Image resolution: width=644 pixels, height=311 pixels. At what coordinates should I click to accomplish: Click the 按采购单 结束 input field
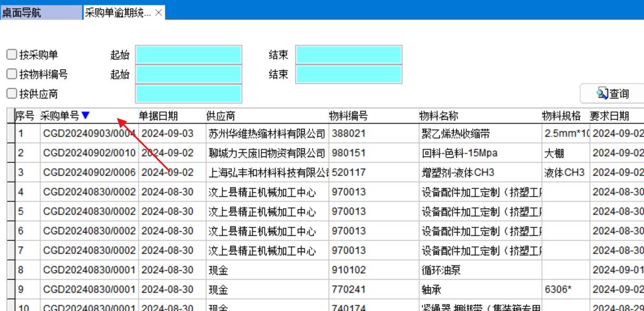(x=349, y=55)
